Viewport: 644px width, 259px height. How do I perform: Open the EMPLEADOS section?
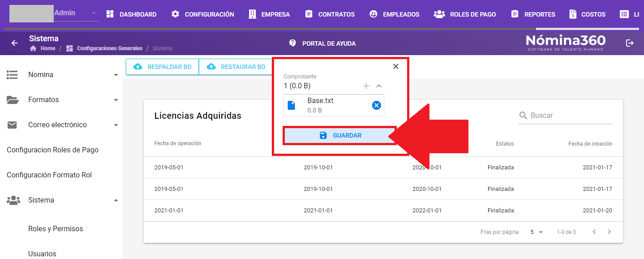[x=394, y=14]
